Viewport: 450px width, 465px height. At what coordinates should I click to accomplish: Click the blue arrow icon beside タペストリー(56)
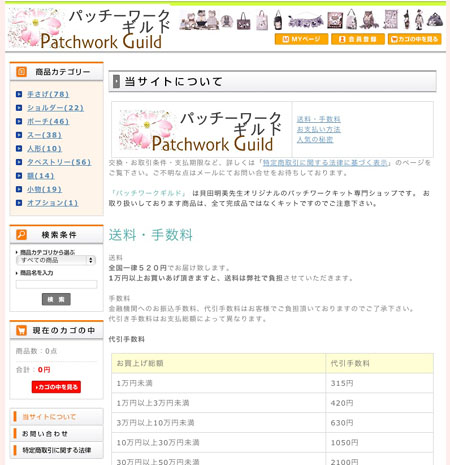(19, 162)
